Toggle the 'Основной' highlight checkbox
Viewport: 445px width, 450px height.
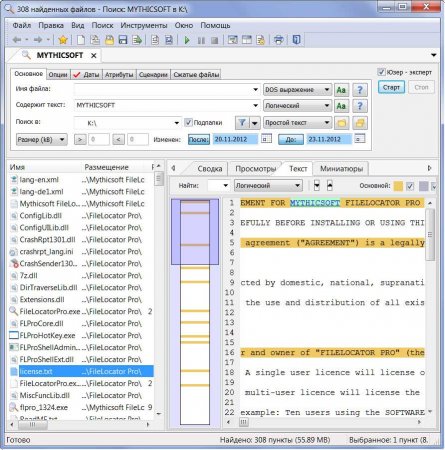pyautogui.click(x=410, y=186)
